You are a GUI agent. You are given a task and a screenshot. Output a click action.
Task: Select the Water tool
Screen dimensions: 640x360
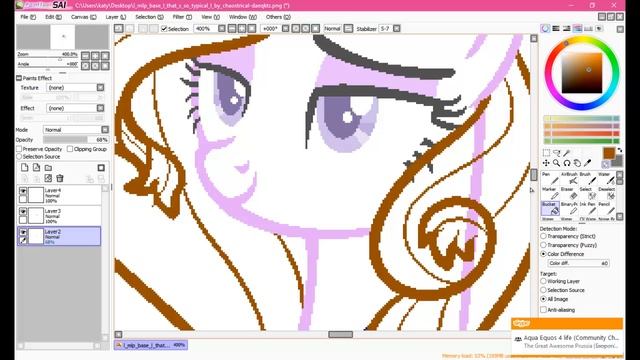tap(606, 178)
